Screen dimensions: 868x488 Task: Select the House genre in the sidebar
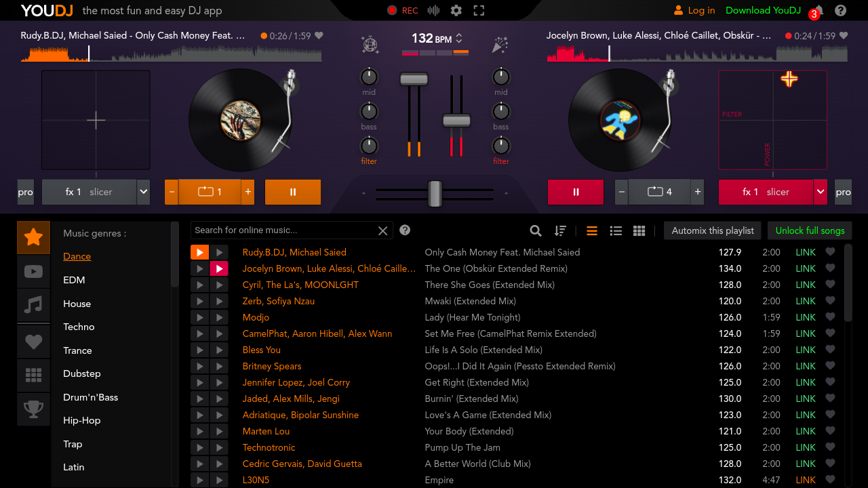coord(77,304)
